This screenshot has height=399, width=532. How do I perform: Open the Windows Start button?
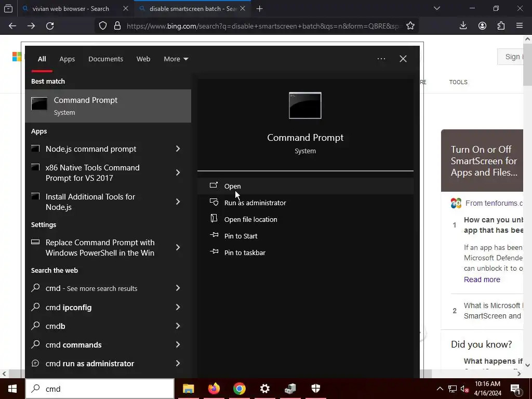coord(12,389)
